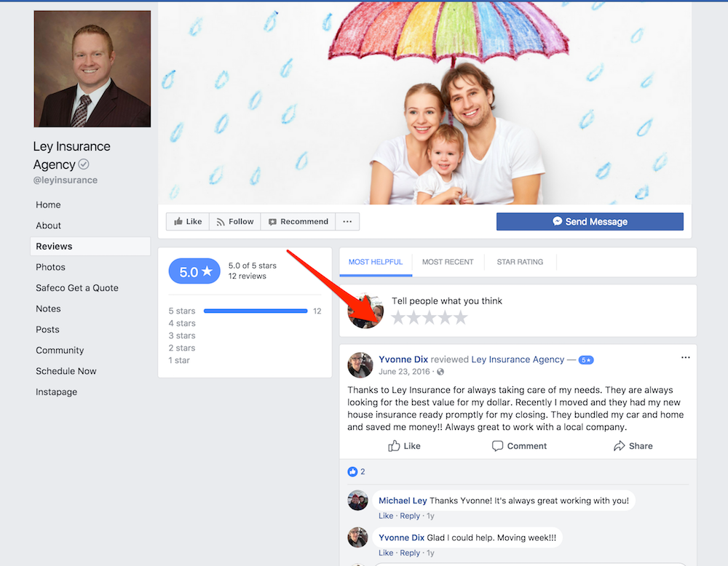This screenshot has height=566, width=728.
Task: Comment on Yvonne Dix's review
Action: (519, 446)
